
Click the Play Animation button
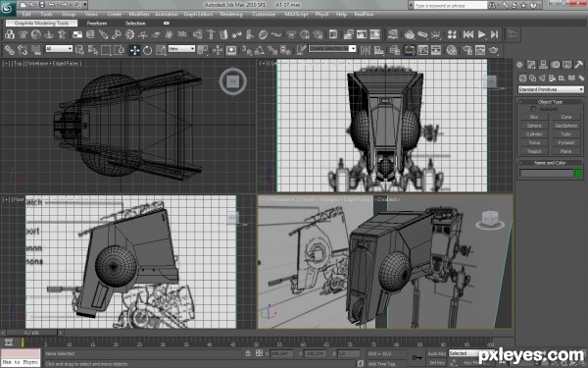(x=481, y=34)
